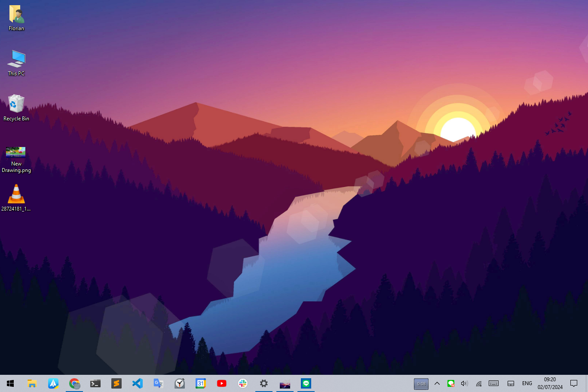Expand the hidden system tray icons
This screenshot has height=392, width=588.
coord(437,383)
